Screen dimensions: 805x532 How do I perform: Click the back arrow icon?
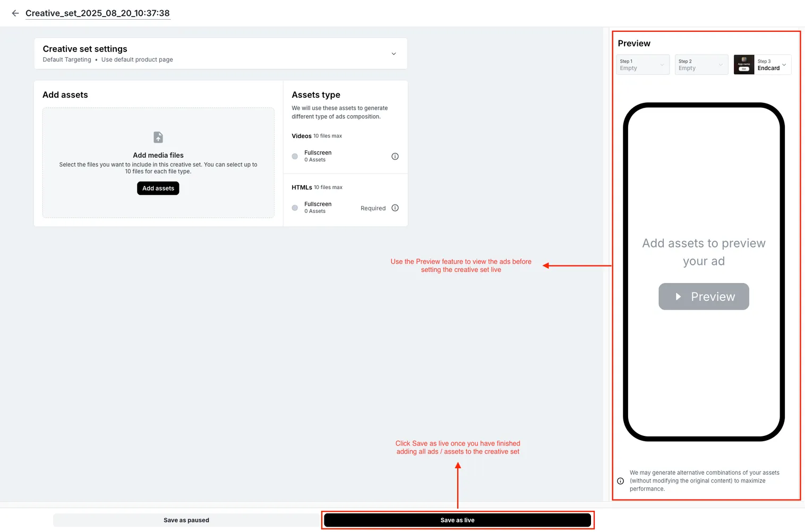(x=15, y=13)
